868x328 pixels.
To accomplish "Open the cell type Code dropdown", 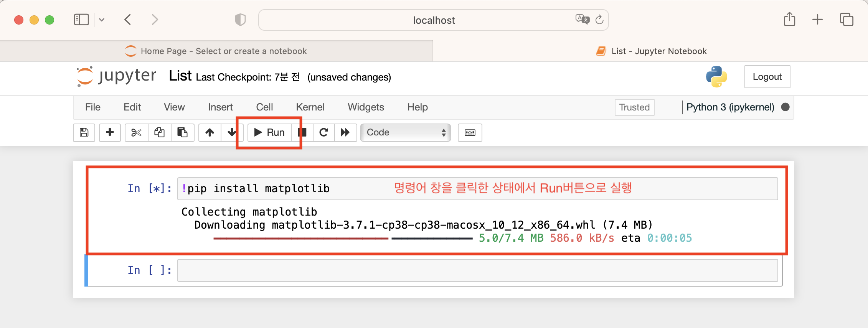I will [406, 132].
